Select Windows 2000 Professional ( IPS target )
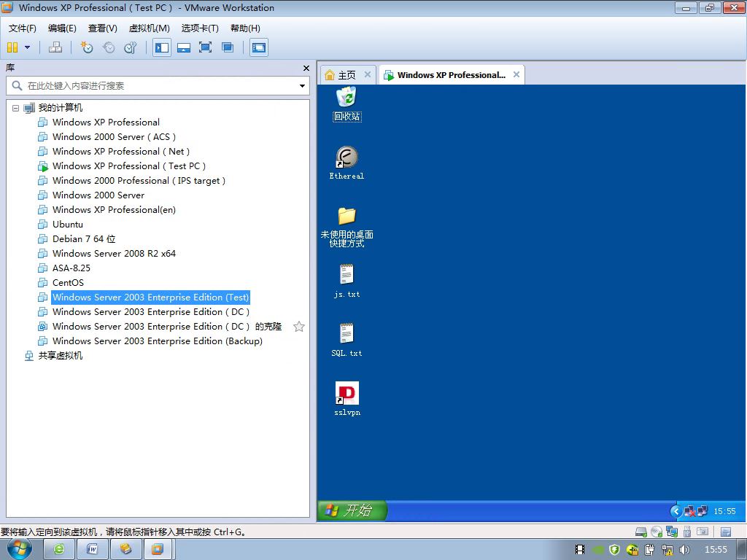The height and width of the screenshot is (560, 747). (139, 181)
